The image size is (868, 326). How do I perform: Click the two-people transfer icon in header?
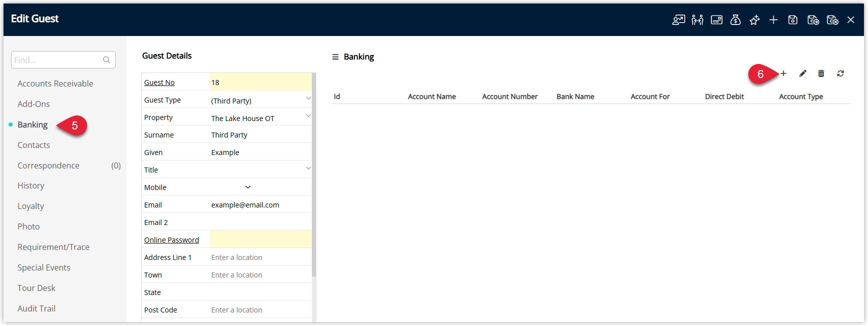[697, 20]
